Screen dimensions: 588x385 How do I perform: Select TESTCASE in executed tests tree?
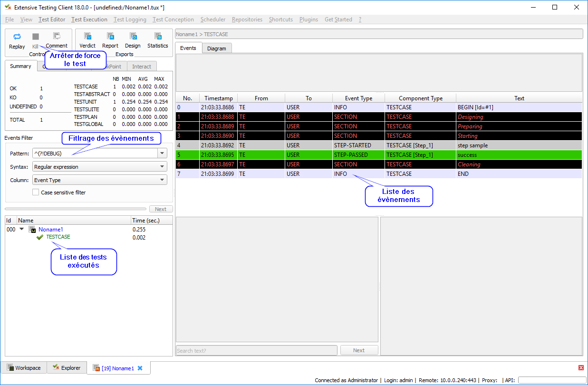tap(58, 237)
